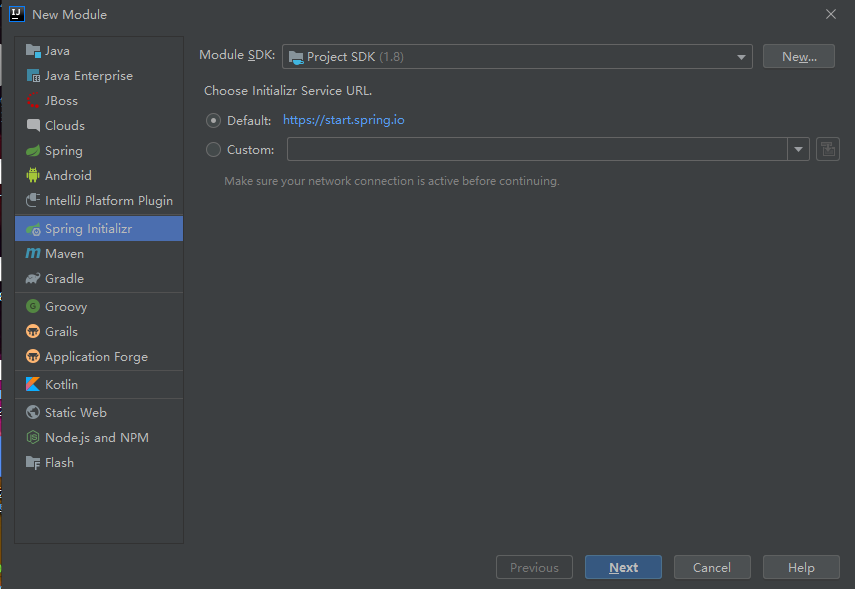Select Java module type
855x589 pixels.
(99, 51)
